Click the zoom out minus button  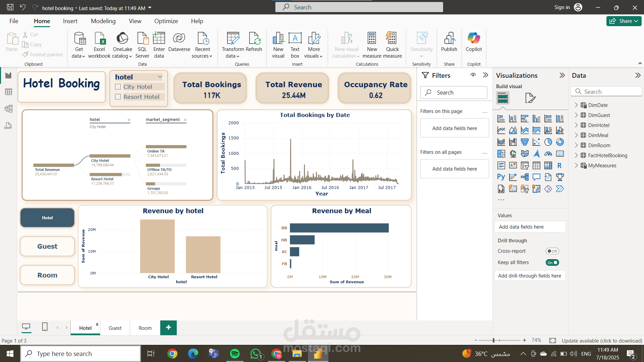click(x=476, y=340)
